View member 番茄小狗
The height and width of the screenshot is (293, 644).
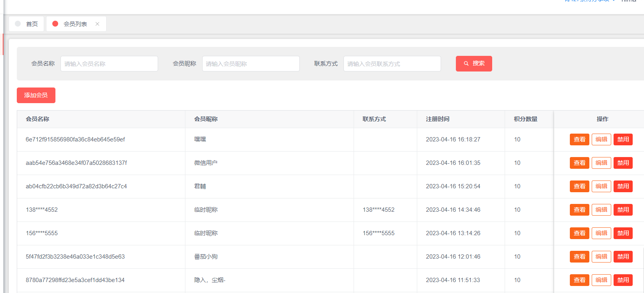coord(580,257)
